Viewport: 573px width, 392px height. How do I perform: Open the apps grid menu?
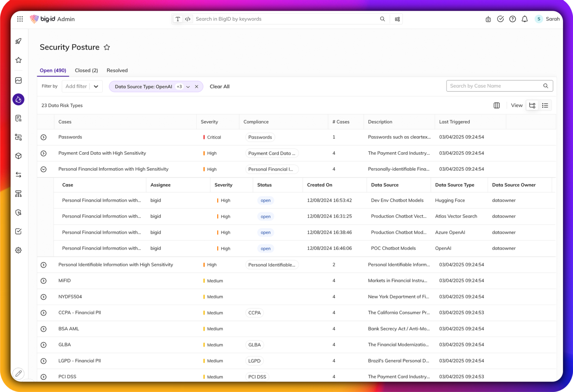coord(20,19)
